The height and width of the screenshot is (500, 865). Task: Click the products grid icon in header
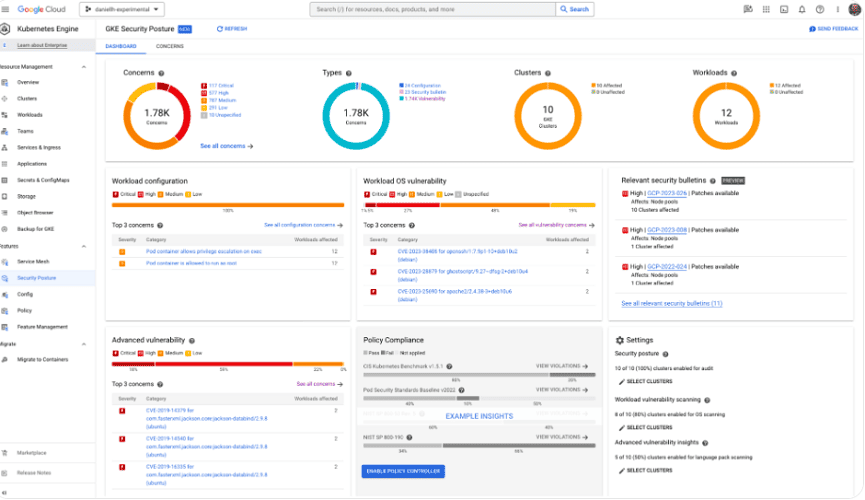pos(766,9)
